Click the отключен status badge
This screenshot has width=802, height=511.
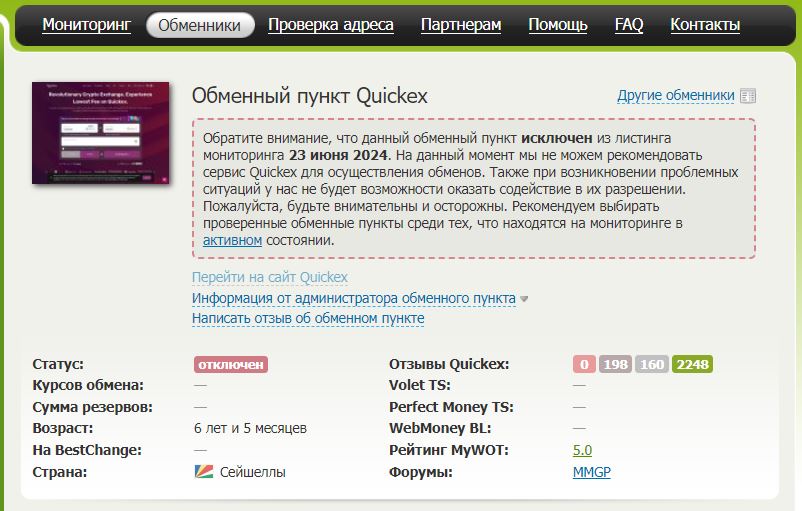click(x=231, y=364)
